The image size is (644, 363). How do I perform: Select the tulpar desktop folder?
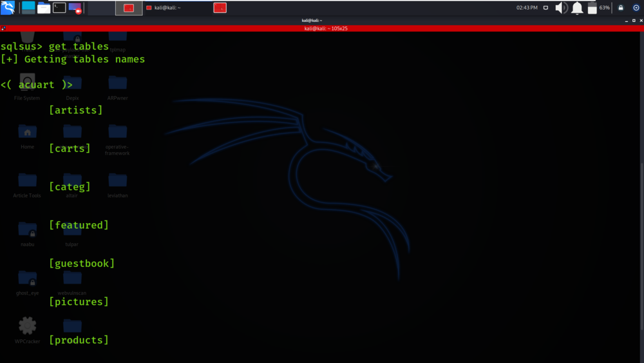coord(72,233)
